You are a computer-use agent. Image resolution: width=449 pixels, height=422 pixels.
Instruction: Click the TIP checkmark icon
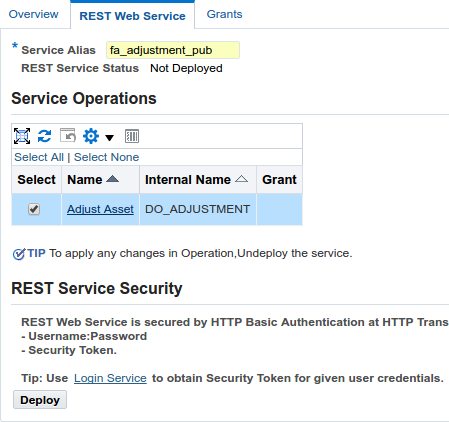click(x=19, y=254)
